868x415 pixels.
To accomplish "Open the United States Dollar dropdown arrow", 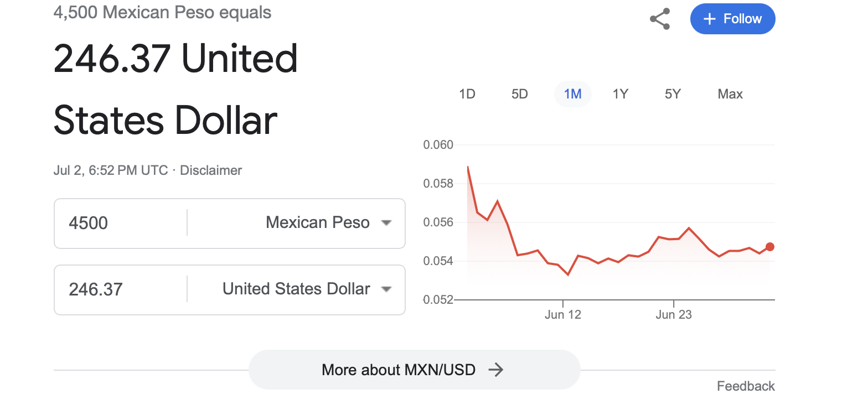I will point(386,289).
